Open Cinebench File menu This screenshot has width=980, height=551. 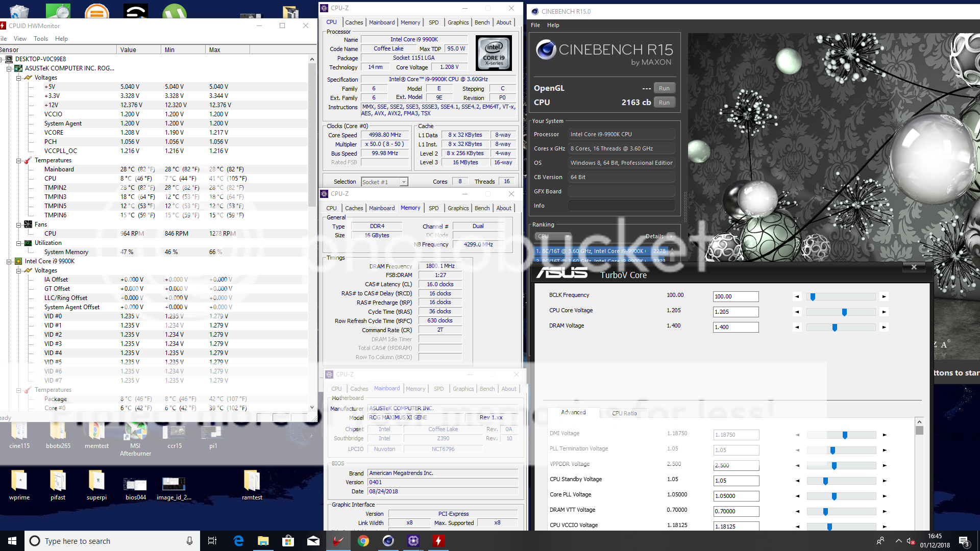click(535, 25)
